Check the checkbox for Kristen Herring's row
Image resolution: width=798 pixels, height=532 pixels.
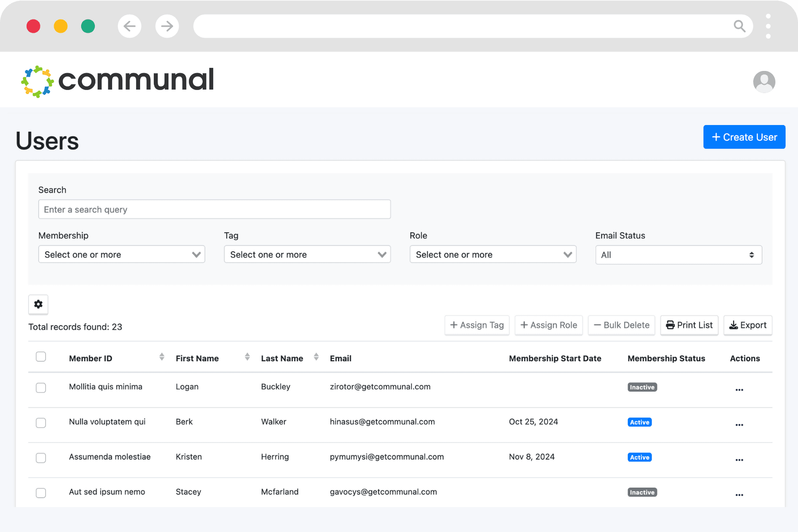[41, 458]
